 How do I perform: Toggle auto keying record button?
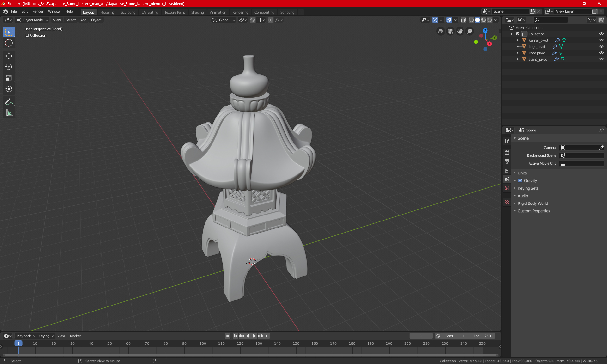point(227,336)
